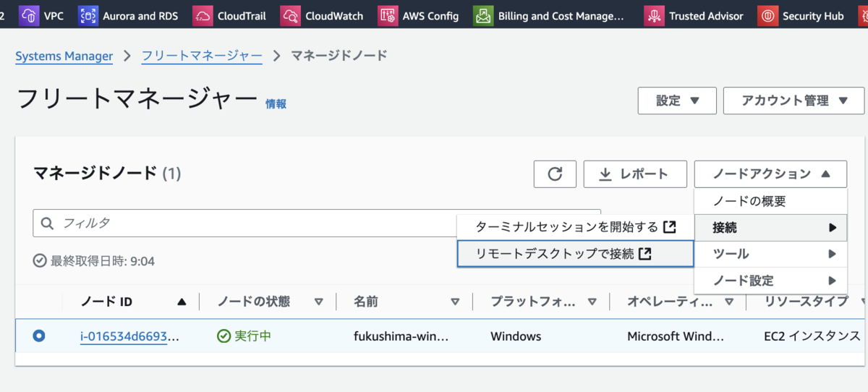The width and height of the screenshot is (868, 392).
Task: Click the レポート download button
Action: coord(635,174)
